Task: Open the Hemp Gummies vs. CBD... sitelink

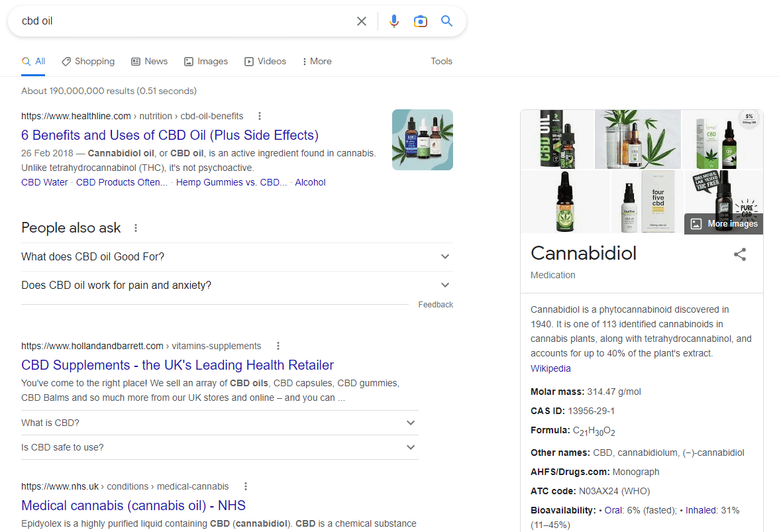Action: [232, 182]
